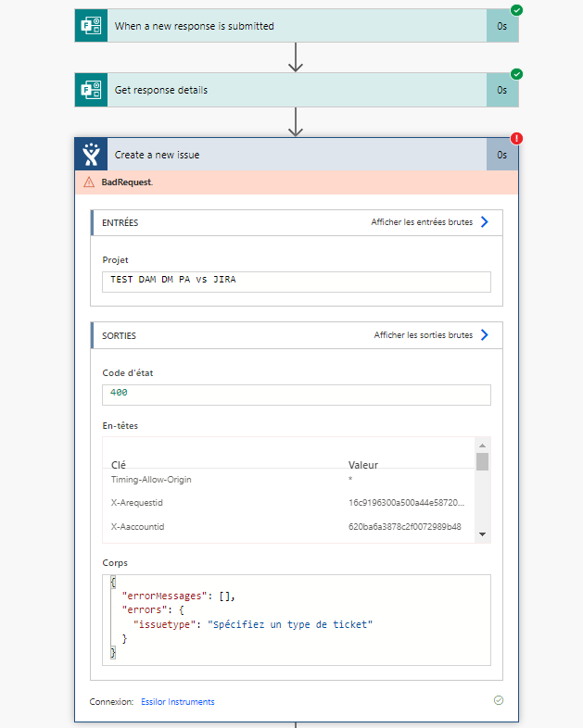This screenshot has height=728, width=583.
Task: Click the headers table scrollbar thumb
Action: pos(482,462)
